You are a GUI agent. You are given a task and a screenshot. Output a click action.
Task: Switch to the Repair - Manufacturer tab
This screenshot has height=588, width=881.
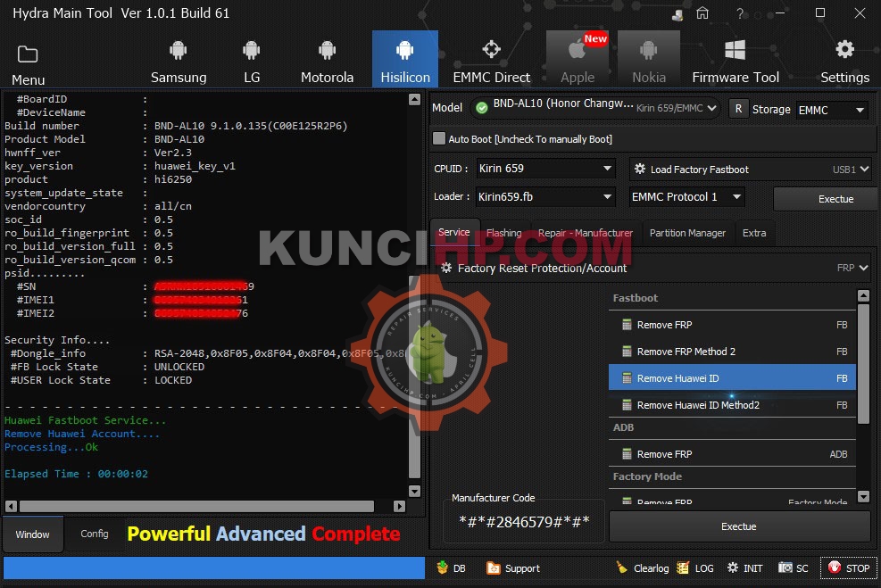(586, 233)
